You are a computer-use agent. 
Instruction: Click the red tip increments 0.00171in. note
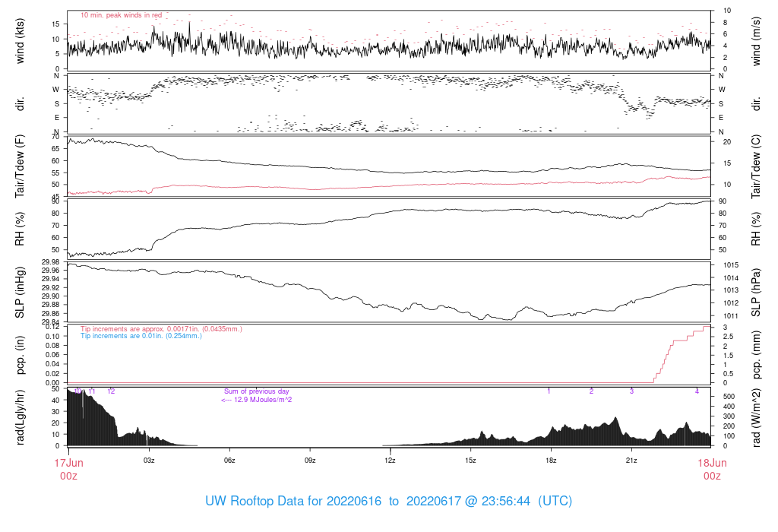(161, 329)
